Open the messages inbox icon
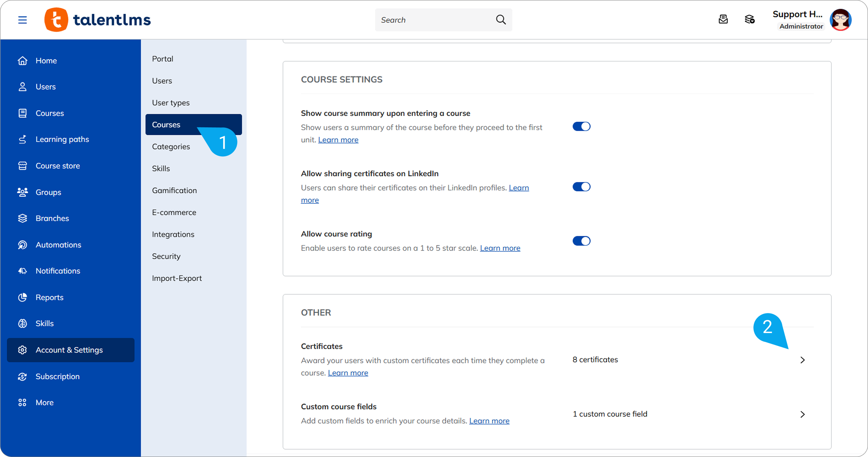The width and height of the screenshot is (868, 457). click(x=723, y=19)
